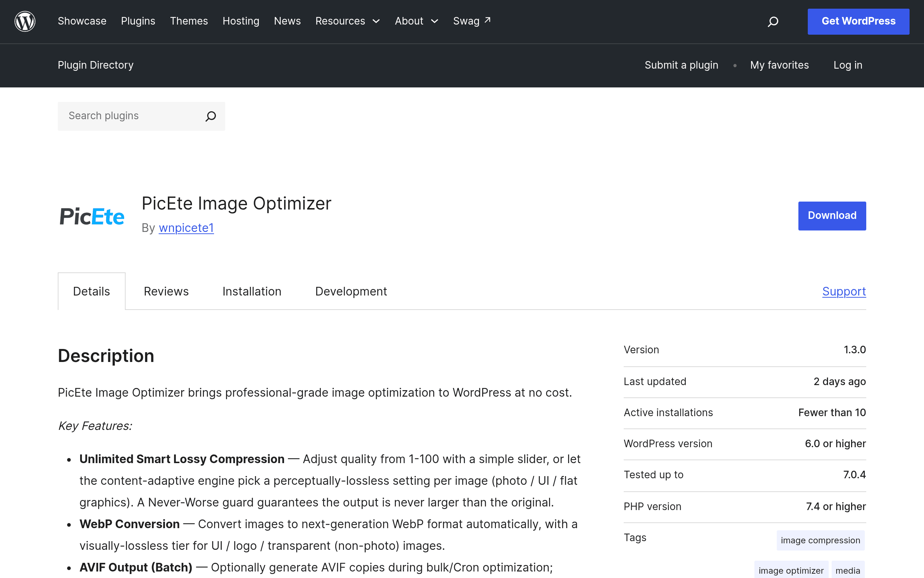Click the PicEte Image Optimizer title
Viewport: 924px width, 578px height.
[x=236, y=203]
